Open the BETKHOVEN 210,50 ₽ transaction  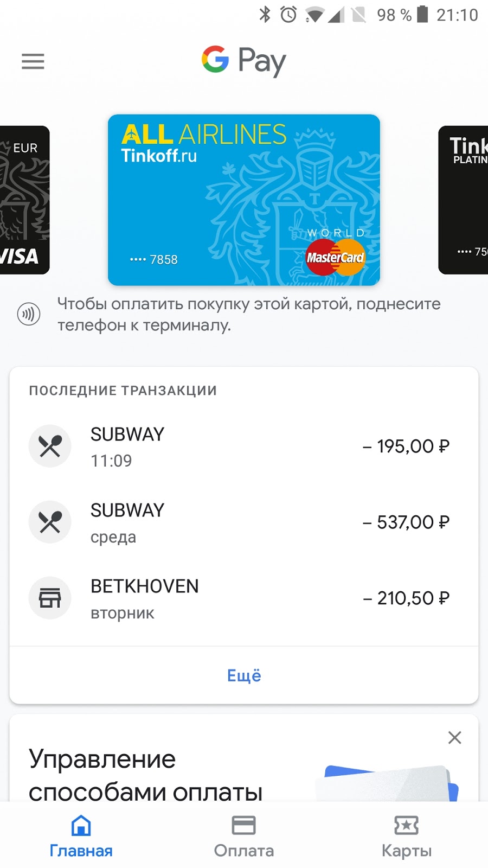click(244, 598)
